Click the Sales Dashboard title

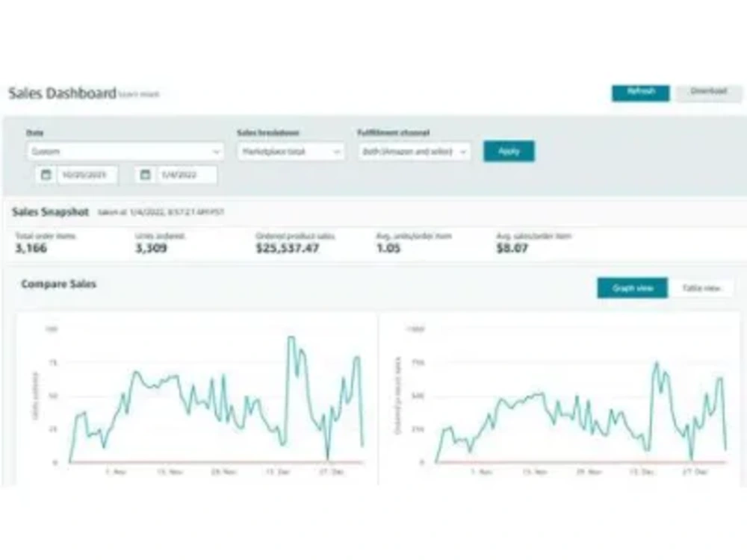(63, 93)
